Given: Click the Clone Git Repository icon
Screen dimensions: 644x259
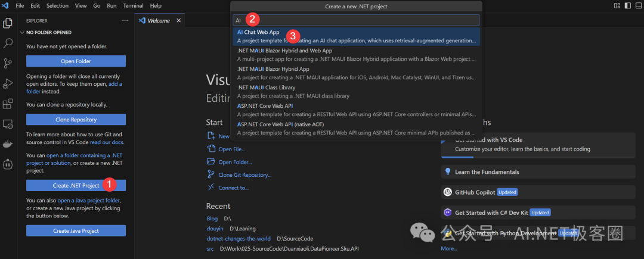Looking at the screenshot, I should coord(211,174).
